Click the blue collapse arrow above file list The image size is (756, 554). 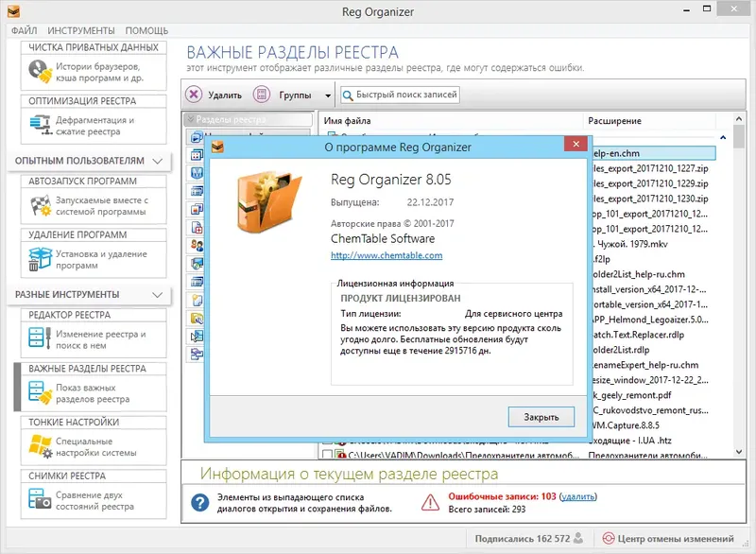[723, 137]
